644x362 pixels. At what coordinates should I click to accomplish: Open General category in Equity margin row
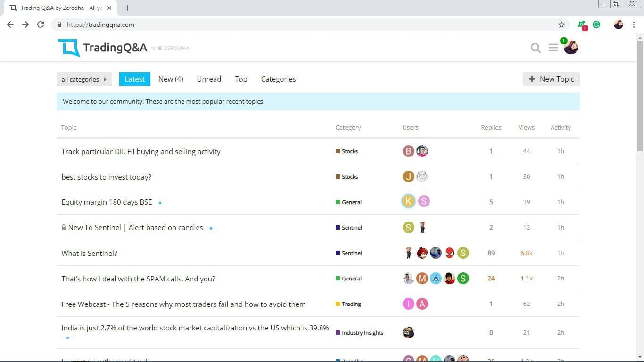(349, 202)
